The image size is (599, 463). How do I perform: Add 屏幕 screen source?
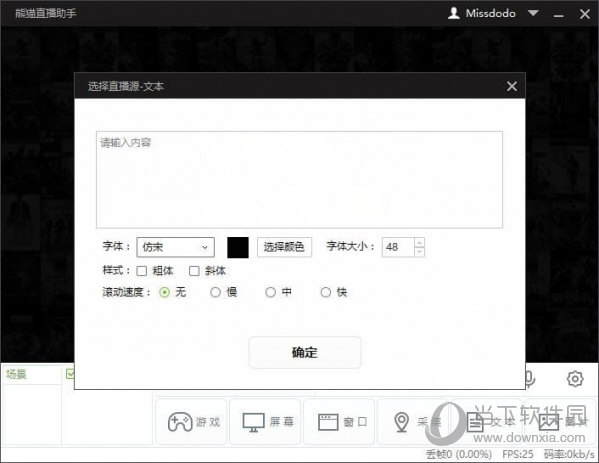pyautogui.click(x=266, y=422)
